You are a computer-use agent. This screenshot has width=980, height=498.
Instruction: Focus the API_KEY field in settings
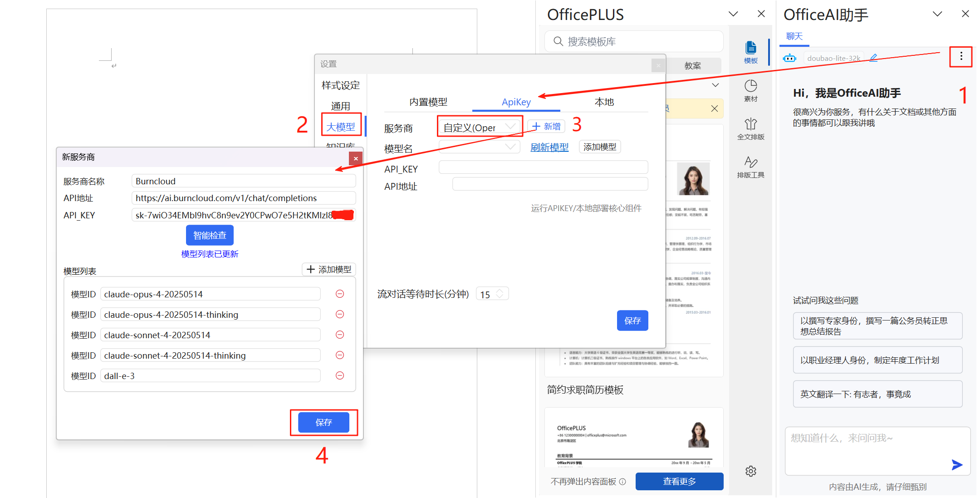pyautogui.click(x=543, y=167)
